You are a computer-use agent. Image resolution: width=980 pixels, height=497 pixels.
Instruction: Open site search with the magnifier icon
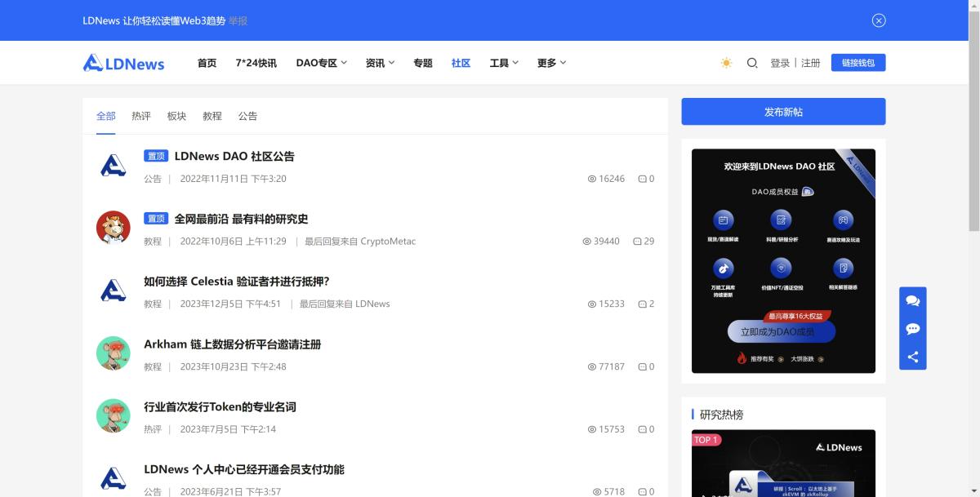pyautogui.click(x=752, y=62)
